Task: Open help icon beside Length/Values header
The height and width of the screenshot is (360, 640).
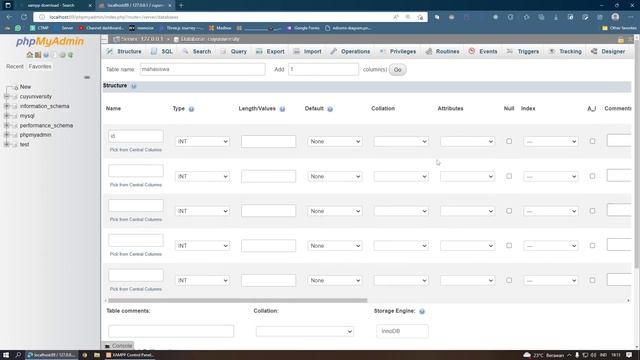Action: [x=282, y=109]
